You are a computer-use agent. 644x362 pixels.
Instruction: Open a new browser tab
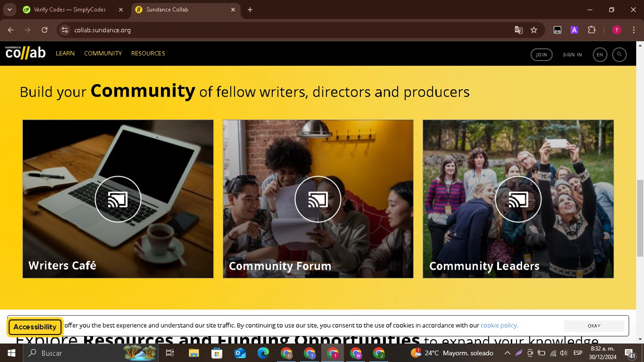[250, 9]
